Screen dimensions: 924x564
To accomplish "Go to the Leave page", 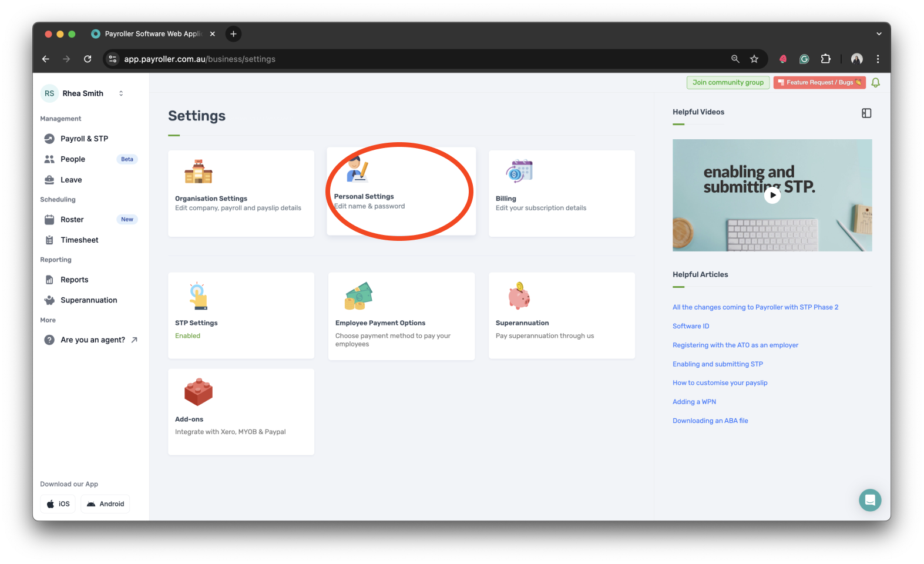I will click(71, 180).
